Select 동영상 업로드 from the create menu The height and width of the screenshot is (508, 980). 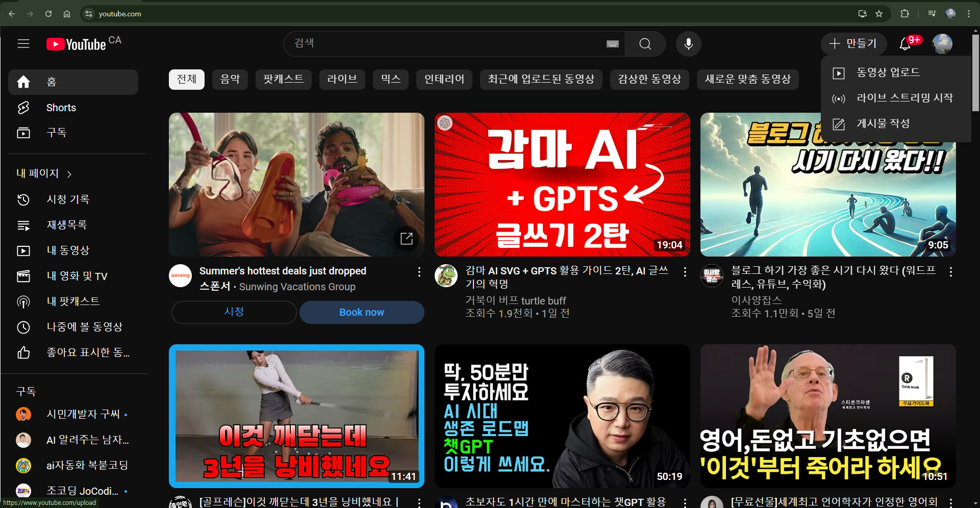point(888,72)
